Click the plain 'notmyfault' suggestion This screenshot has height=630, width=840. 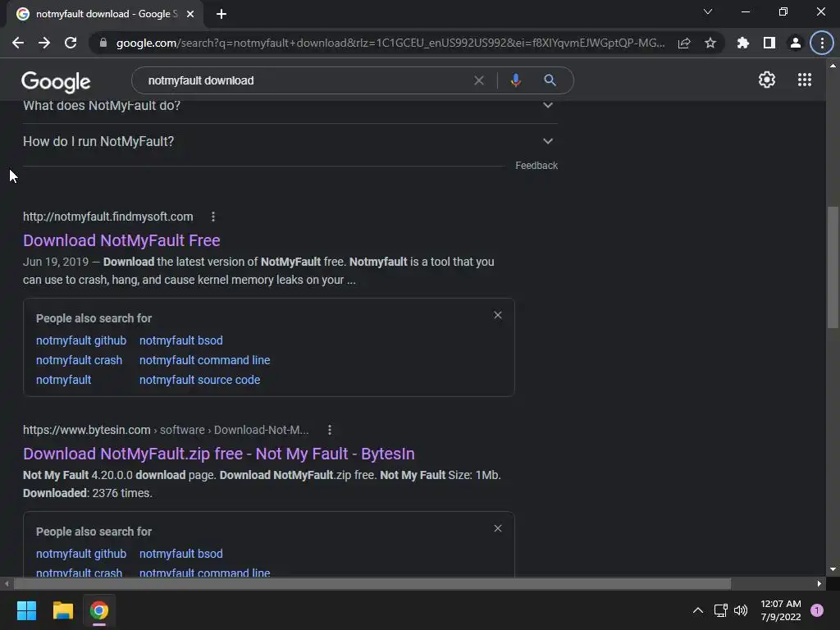(x=63, y=380)
